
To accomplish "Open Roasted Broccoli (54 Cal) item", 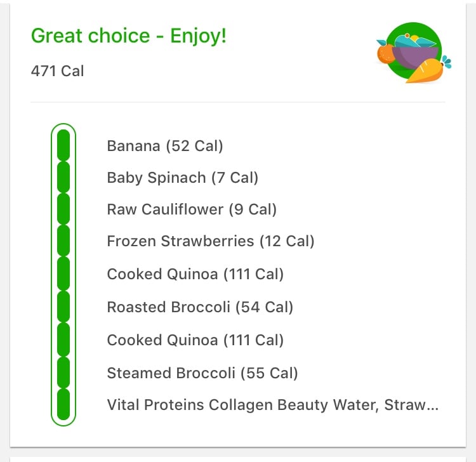I will (200, 307).
